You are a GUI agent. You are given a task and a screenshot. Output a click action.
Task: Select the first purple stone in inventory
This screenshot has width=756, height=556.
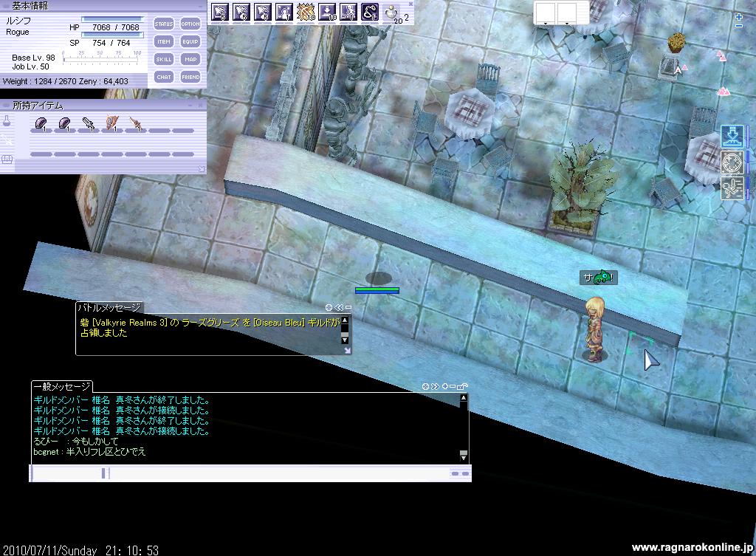[41, 124]
